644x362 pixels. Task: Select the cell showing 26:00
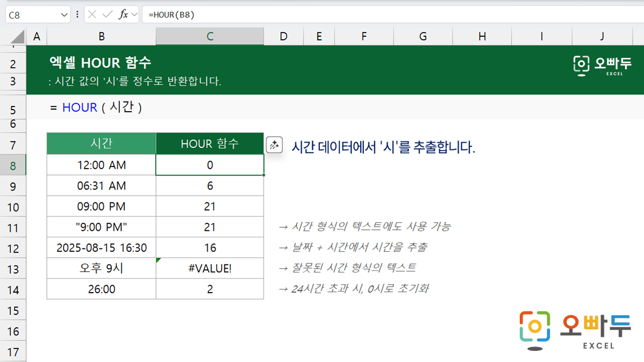pyautogui.click(x=102, y=289)
